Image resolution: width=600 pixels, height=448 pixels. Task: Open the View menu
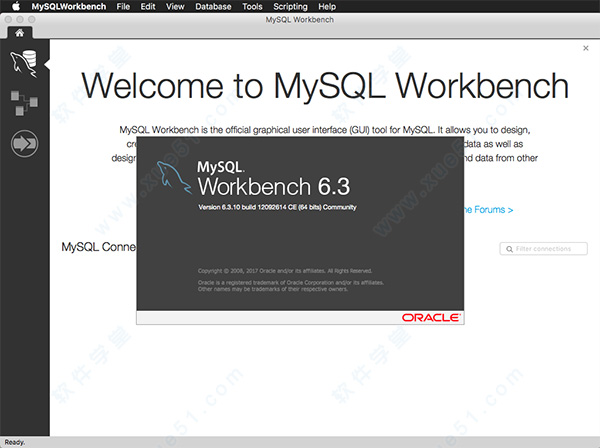pos(175,6)
